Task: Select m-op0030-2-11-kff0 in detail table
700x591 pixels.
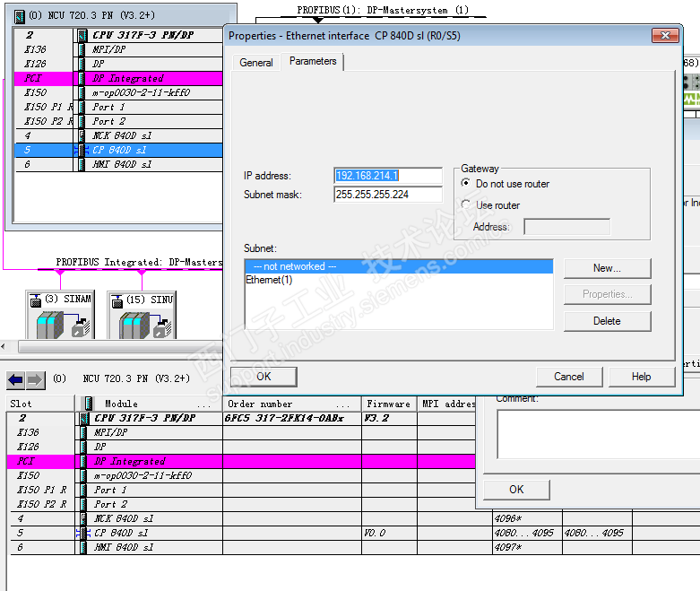Action: (x=143, y=475)
